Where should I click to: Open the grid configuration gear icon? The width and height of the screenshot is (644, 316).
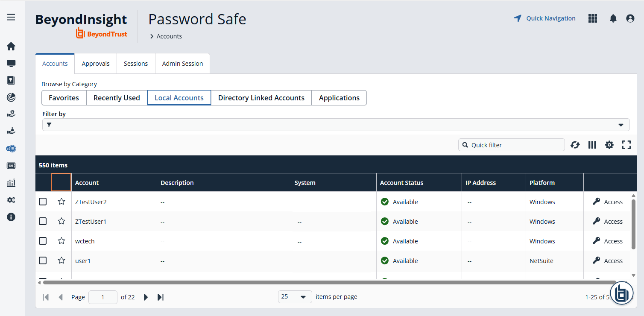[x=609, y=145]
